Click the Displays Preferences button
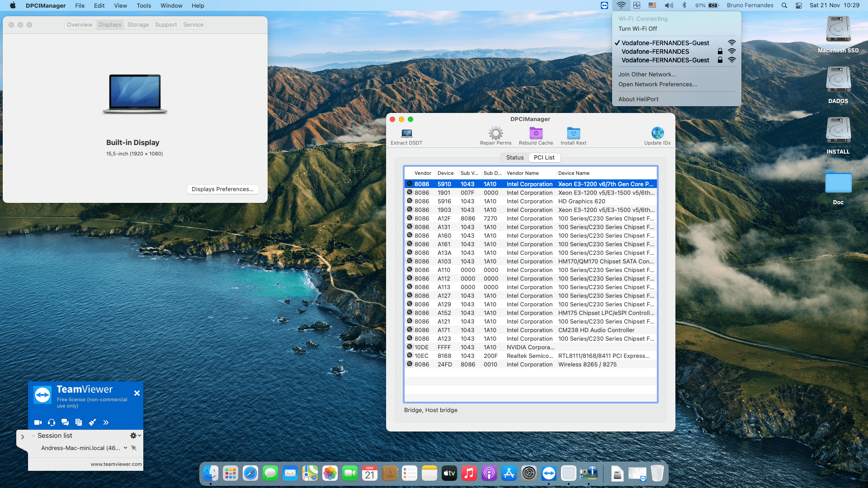This screenshot has width=868, height=488. click(222, 189)
